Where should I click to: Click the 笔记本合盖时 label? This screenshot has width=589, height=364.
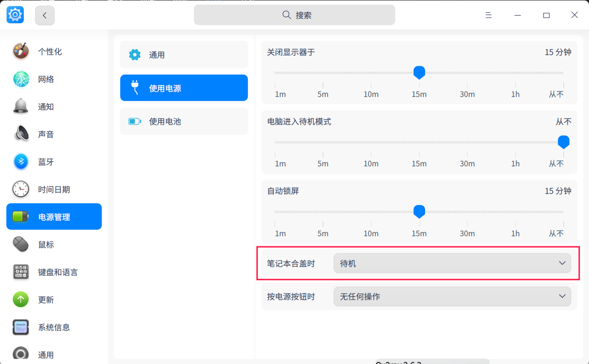tap(291, 263)
